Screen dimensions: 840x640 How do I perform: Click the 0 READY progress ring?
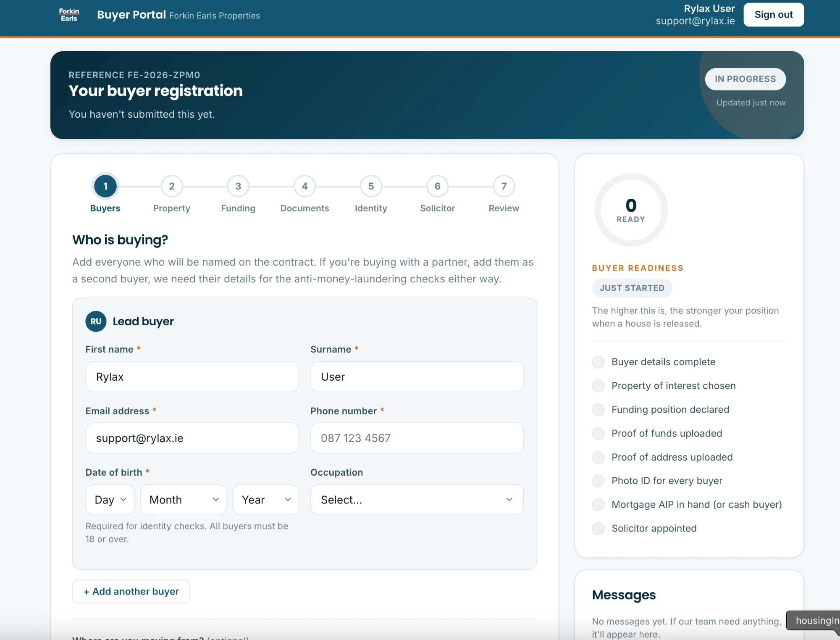(631, 210)
